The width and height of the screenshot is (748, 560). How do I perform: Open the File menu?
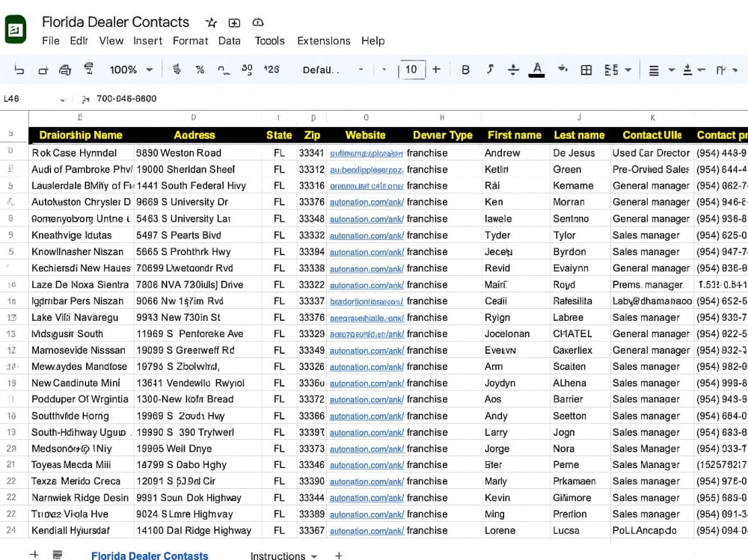(x=51, y=41)
